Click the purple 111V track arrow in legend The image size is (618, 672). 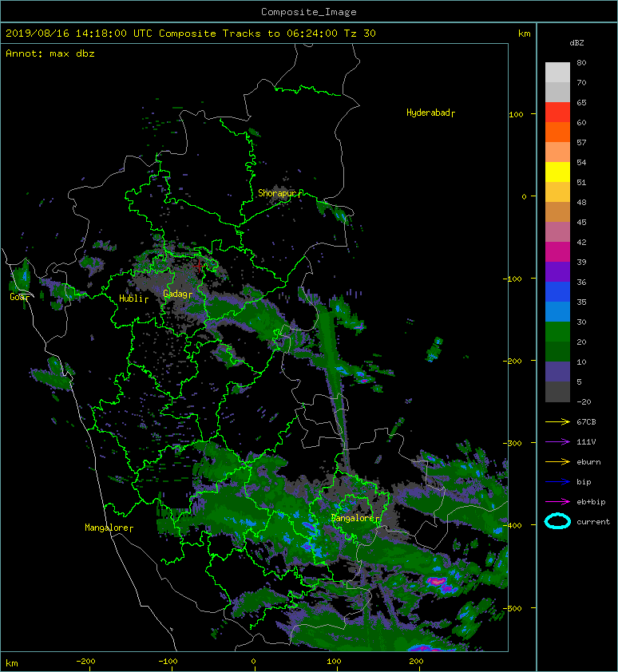pos(557,442)
